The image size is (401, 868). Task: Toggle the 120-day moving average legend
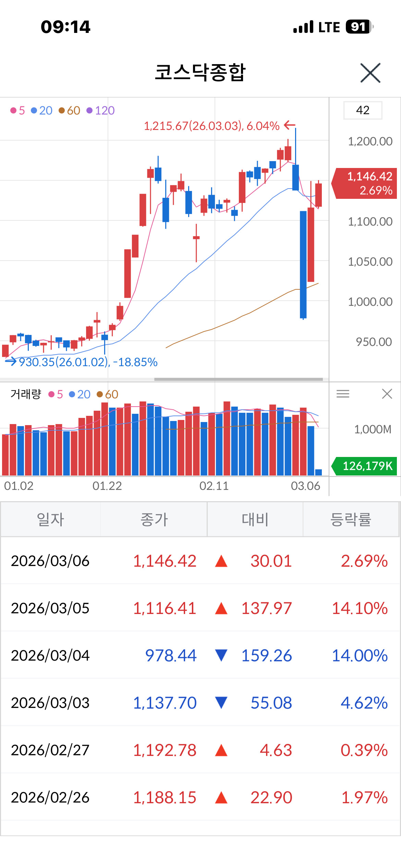[x=100, y=110]
